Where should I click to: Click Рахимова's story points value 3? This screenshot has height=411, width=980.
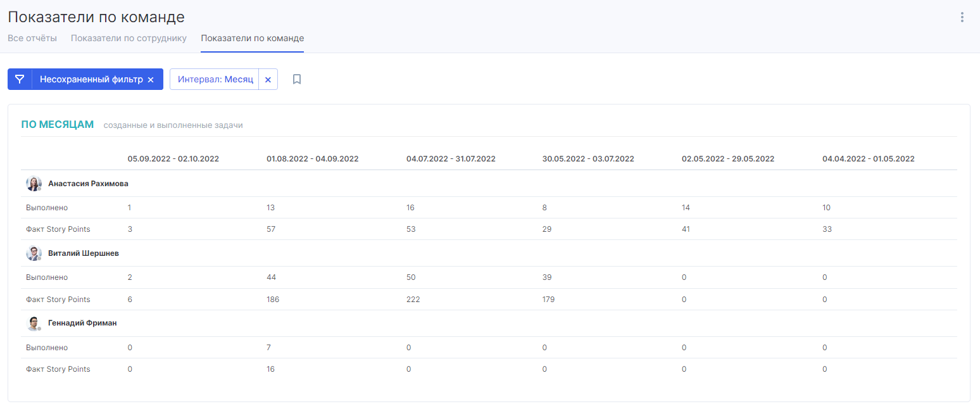coord(130,229)
